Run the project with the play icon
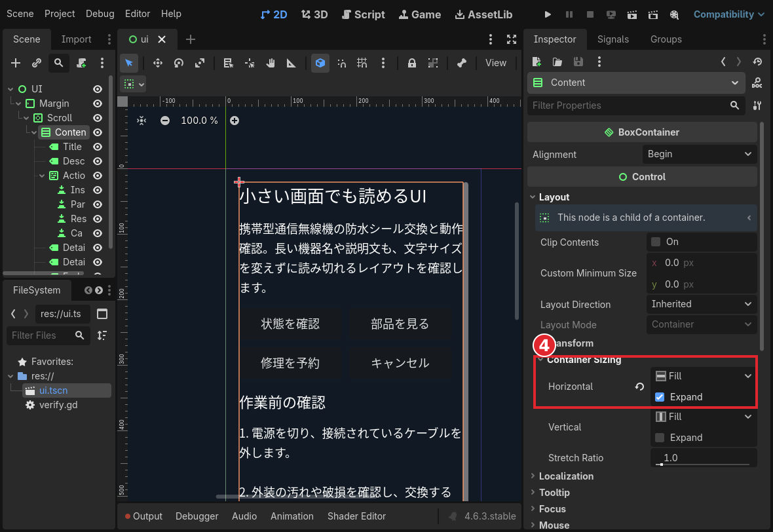Image resolution: width=773 pixels, height=532 pixels. [x=548, y=14]
